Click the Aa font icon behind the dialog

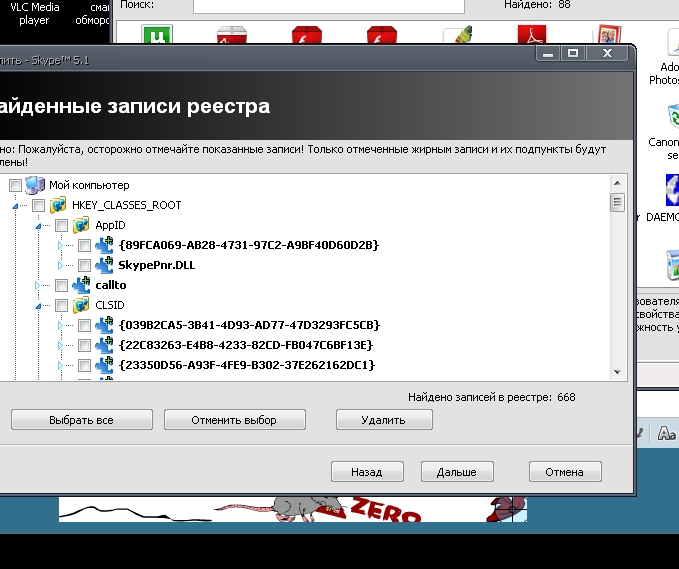(x=666, y=433)
